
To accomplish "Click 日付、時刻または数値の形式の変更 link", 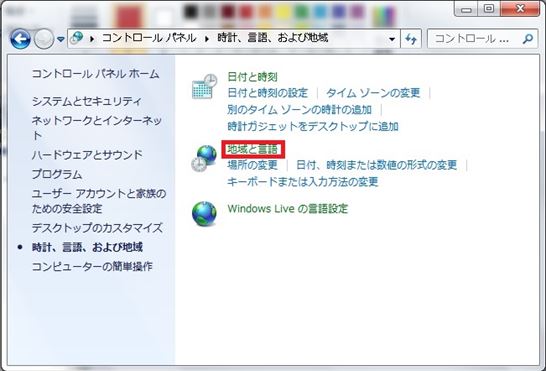I will pos(376,165).
